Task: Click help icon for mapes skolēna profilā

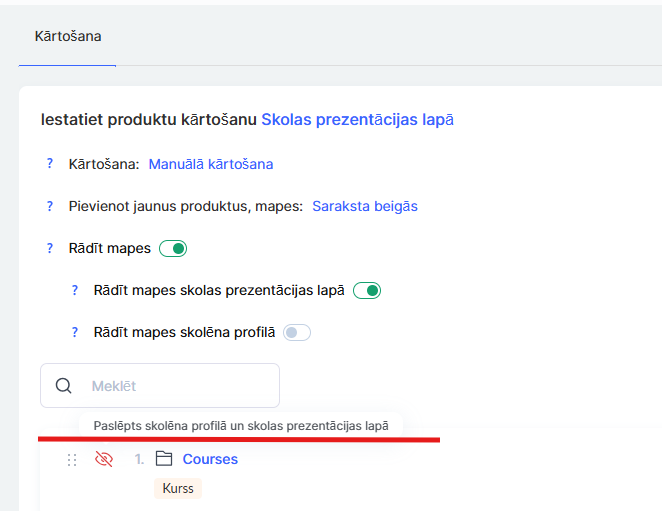Action: click(x=74, y=332)
